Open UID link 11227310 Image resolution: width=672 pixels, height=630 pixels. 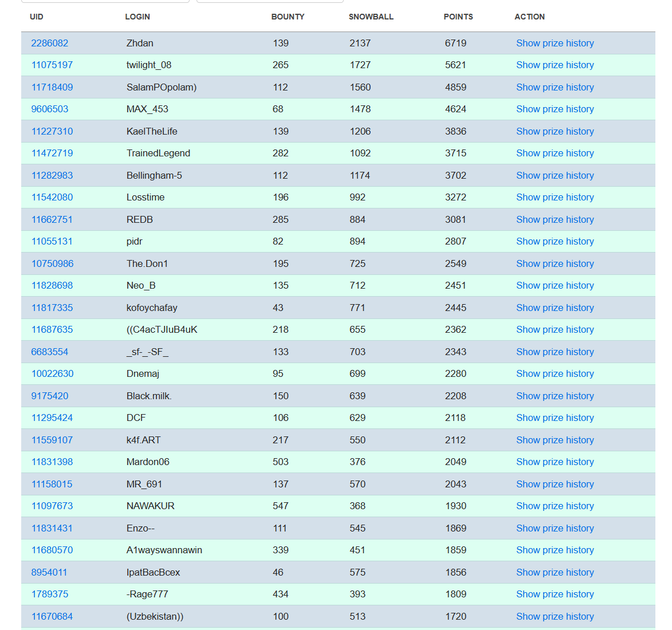tap(52, 131)
